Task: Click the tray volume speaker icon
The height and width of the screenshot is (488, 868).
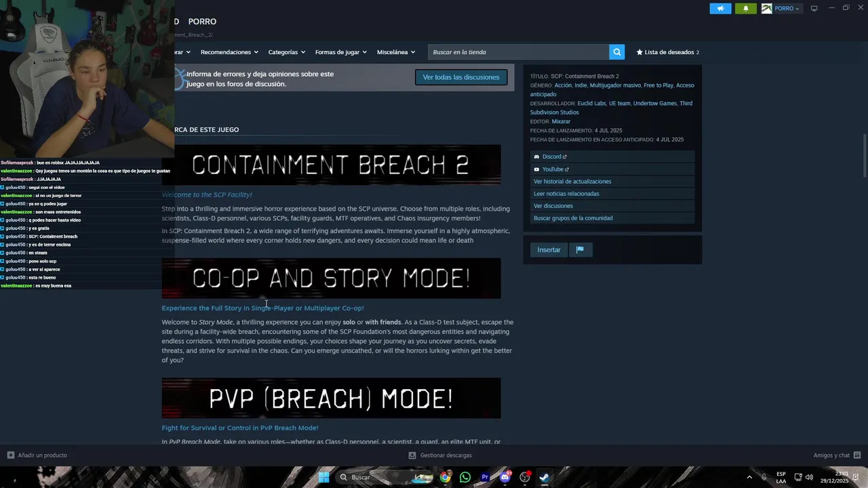Action: click(809, 477)
